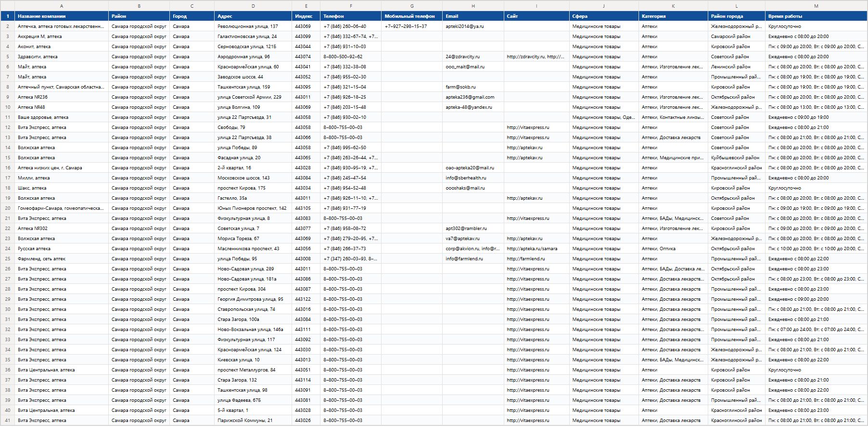The width and height of the screenshot is (868, 434).
Task: Select email 'apteki2014@ya.ru'
Action: (x=473, y=26)
